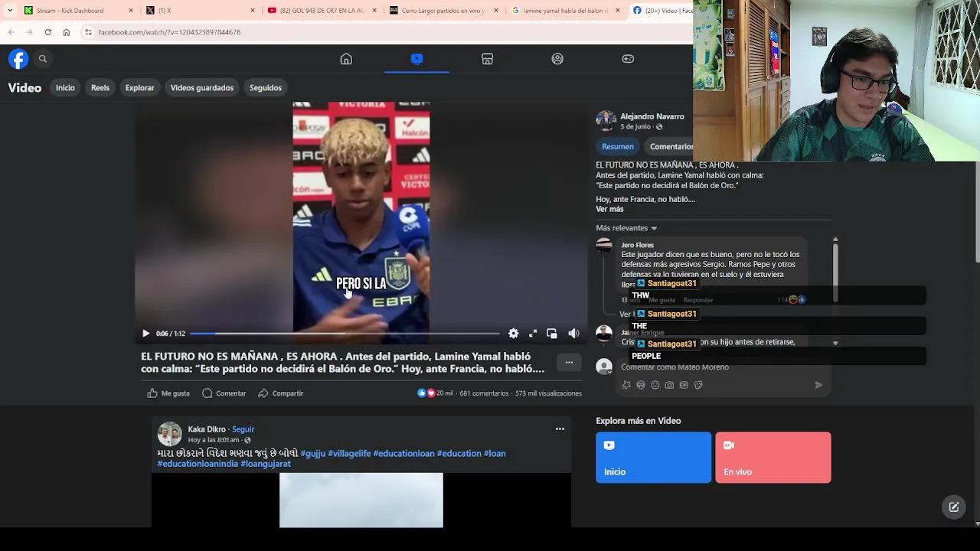Follow Kaka Dikro with Seguir
Viewport: 980px width, 551px height.
243,429
